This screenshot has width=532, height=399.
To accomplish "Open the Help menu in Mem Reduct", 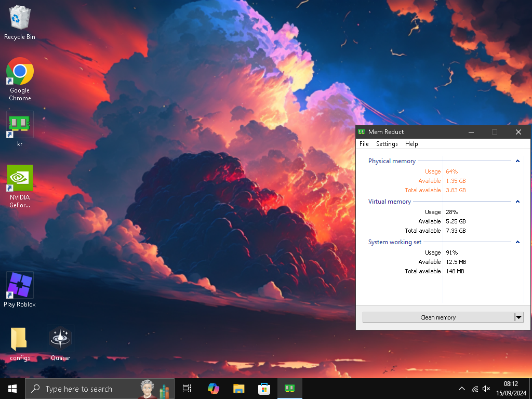I will tap(411, 144).
